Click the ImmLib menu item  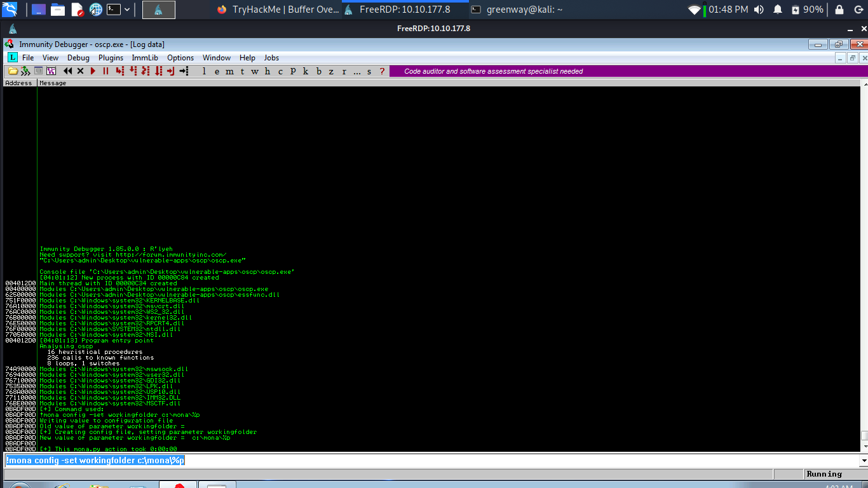point(145,57)
